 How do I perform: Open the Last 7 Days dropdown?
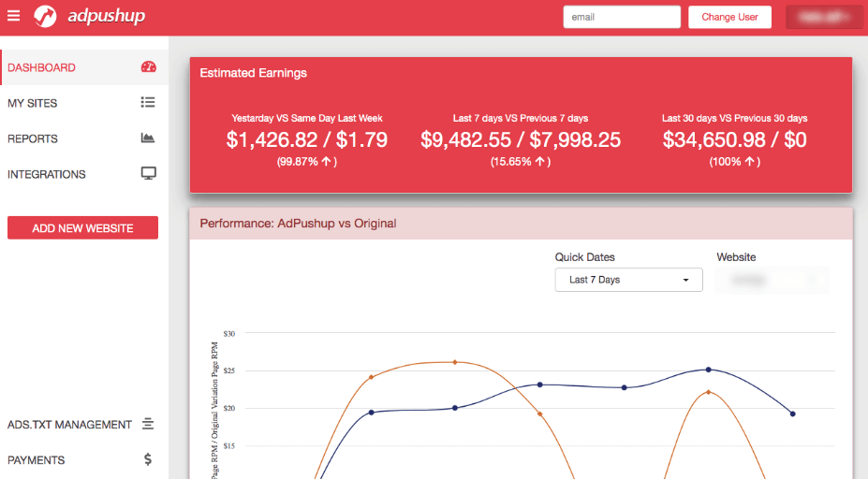[628, 280]
